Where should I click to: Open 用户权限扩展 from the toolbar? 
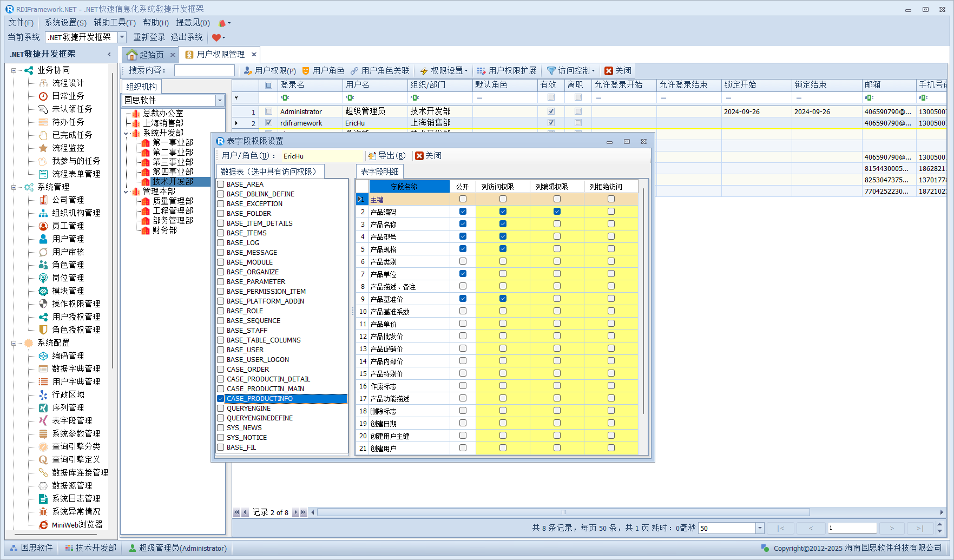[506, 71]
